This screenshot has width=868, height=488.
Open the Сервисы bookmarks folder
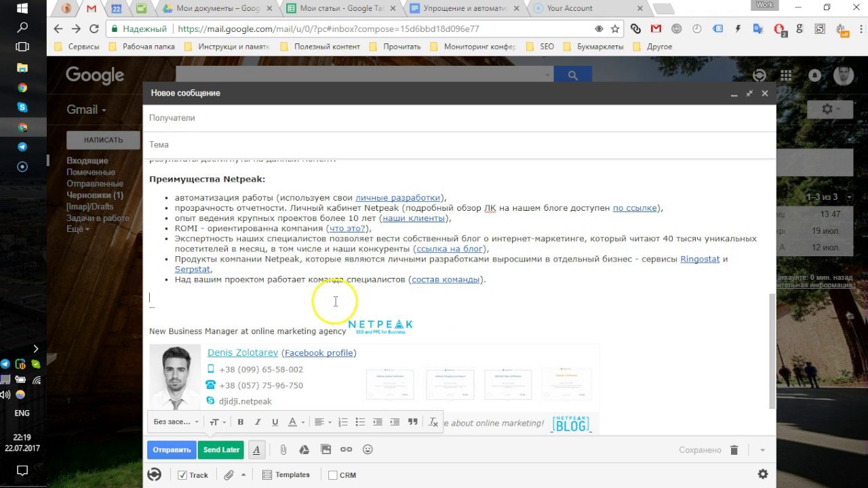77,47
